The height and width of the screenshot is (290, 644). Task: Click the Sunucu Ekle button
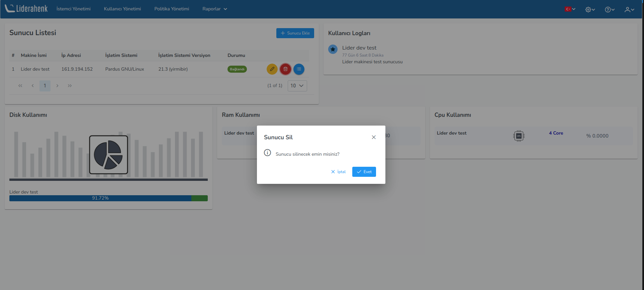295,33
